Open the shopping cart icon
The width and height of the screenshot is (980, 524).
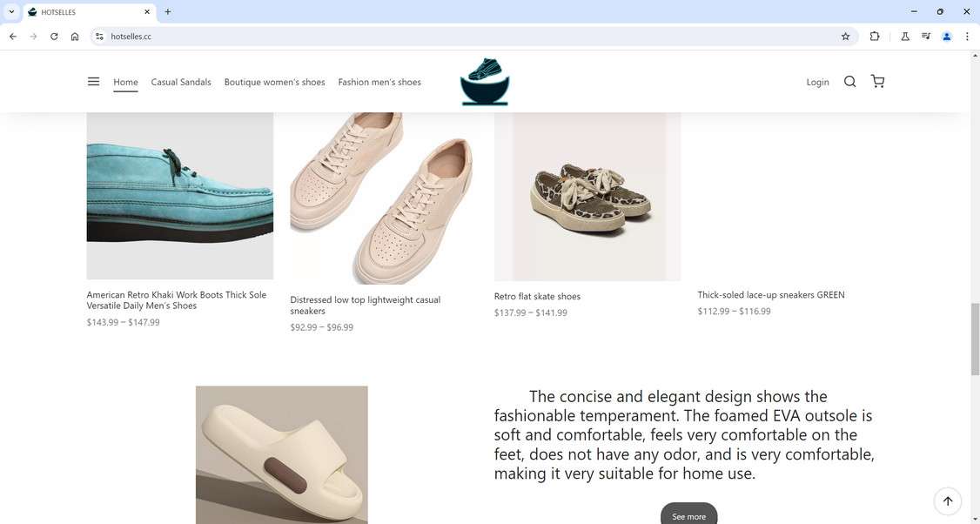(x=877, y=82)
